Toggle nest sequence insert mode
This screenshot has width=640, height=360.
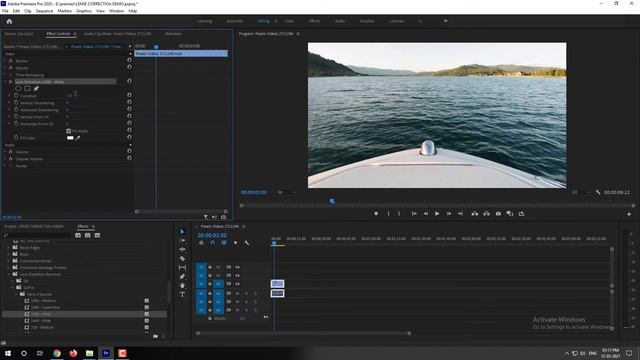201,243
